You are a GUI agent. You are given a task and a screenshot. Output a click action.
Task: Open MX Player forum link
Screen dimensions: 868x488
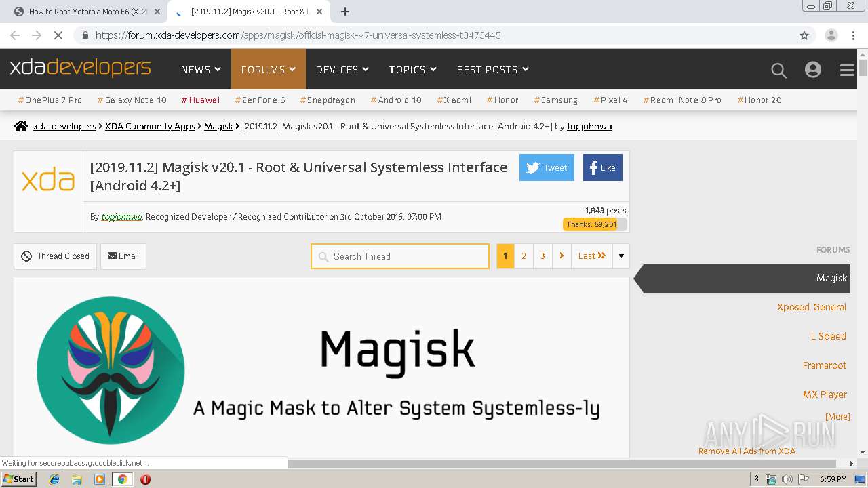point(825,394)
